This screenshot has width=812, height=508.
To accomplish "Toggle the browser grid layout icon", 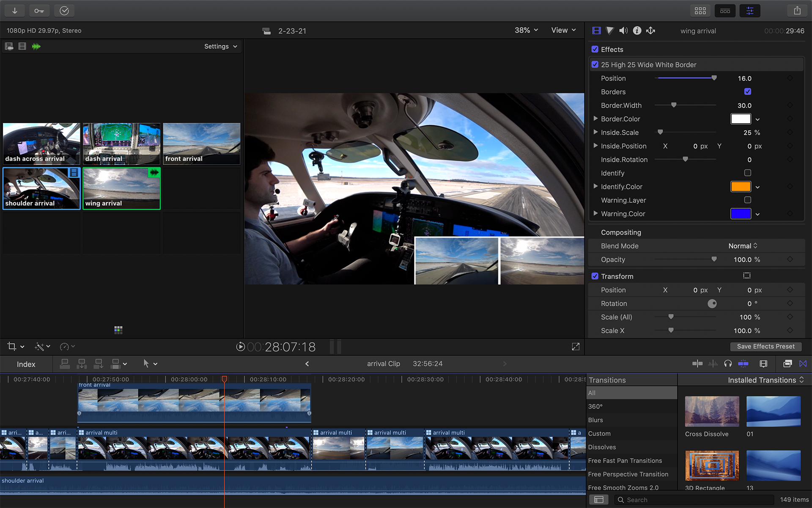I will (700, 11).
